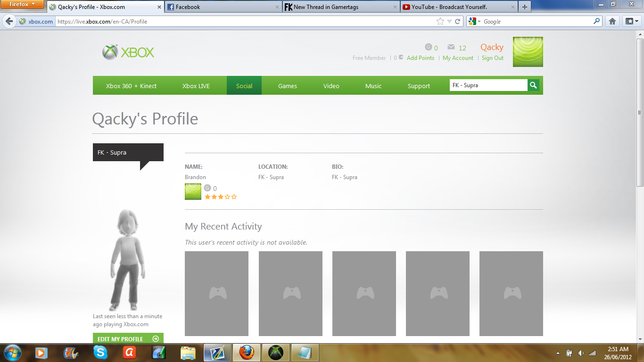Click the Xbox site search field

tap(488, 85)
